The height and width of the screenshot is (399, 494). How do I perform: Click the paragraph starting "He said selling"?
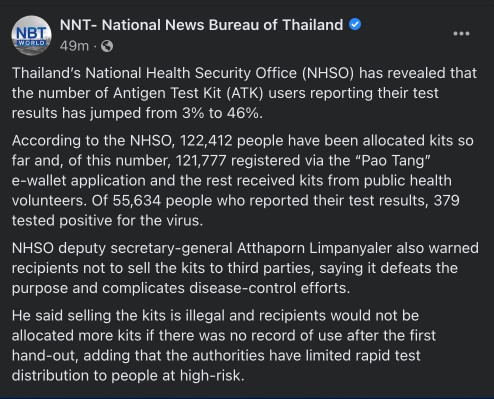[x=224, y=345]
